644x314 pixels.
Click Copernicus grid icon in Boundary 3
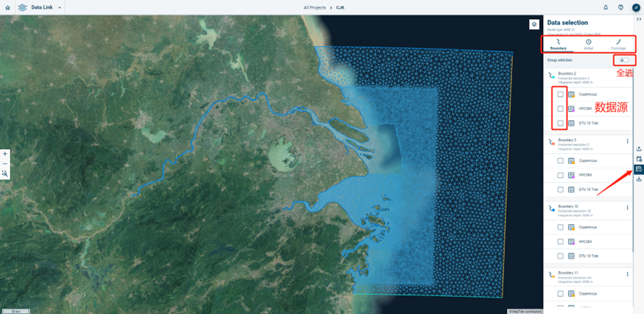pos(571,161)
